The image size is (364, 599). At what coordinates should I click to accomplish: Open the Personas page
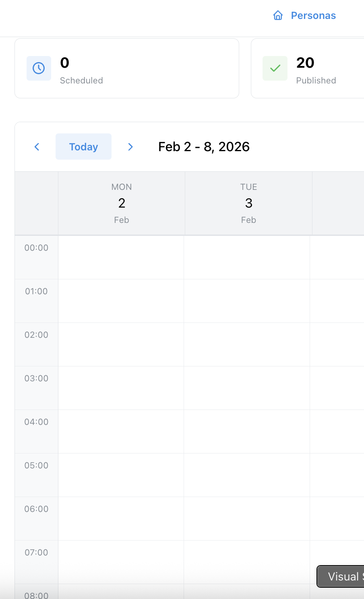tap(313, 15)
